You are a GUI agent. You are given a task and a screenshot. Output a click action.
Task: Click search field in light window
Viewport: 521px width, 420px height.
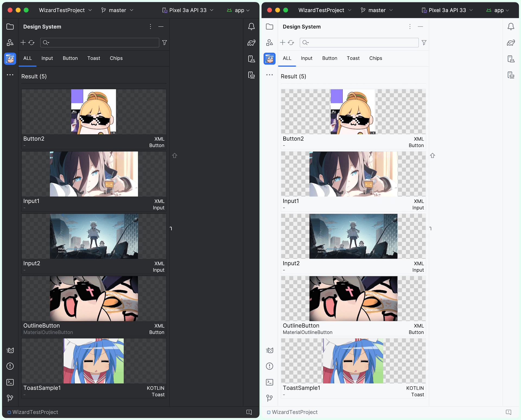coord(359,43)
